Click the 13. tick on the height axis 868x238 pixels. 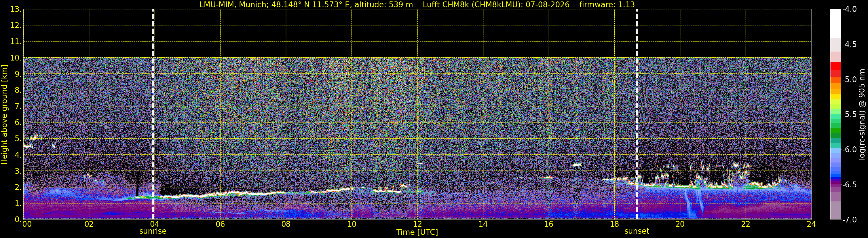(x=16, y=9)
